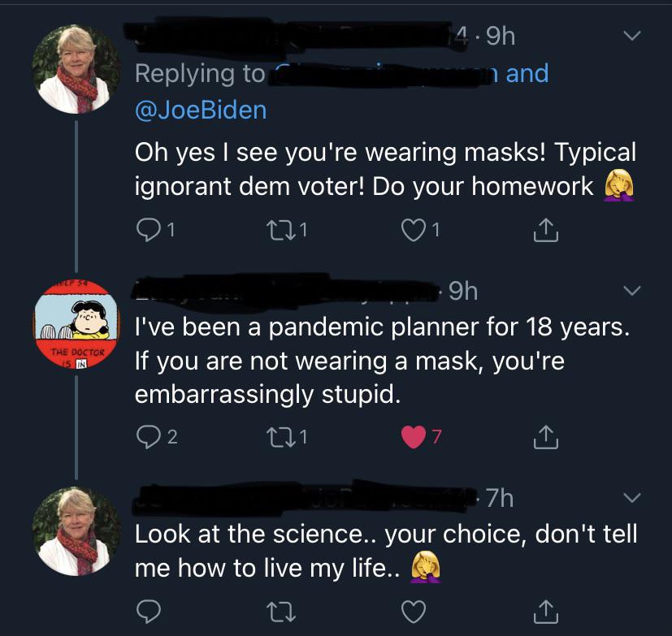Share the 'embarrassingly stupid' tweet
This screenshot has height=636, width=672.
coord(544,438)
